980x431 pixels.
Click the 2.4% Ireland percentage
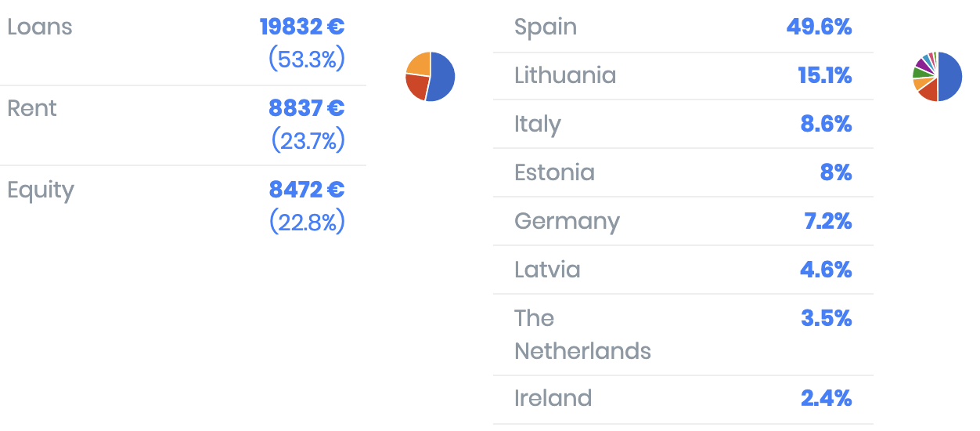click(x=827, y=398)
